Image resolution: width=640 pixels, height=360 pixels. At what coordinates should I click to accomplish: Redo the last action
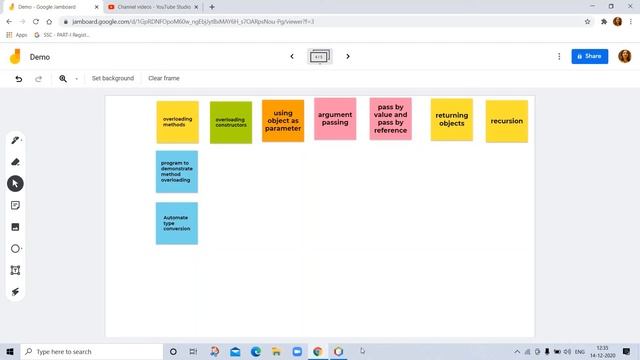[38, 78]
